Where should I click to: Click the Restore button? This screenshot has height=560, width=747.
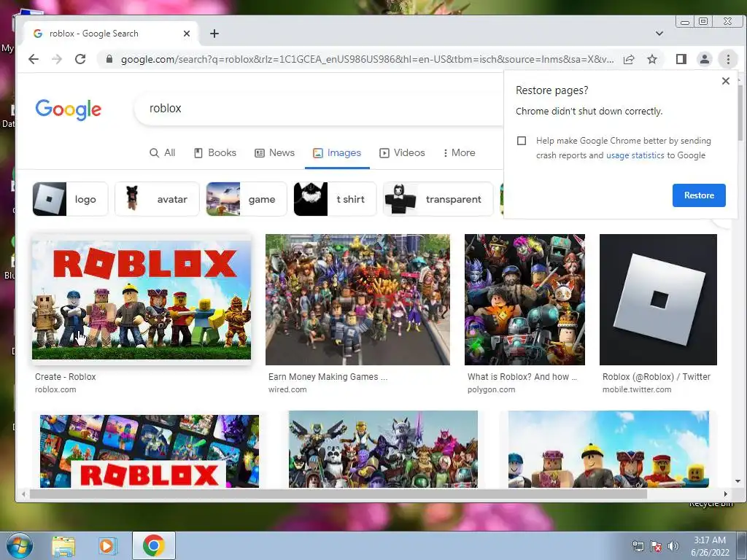point(699,195)
